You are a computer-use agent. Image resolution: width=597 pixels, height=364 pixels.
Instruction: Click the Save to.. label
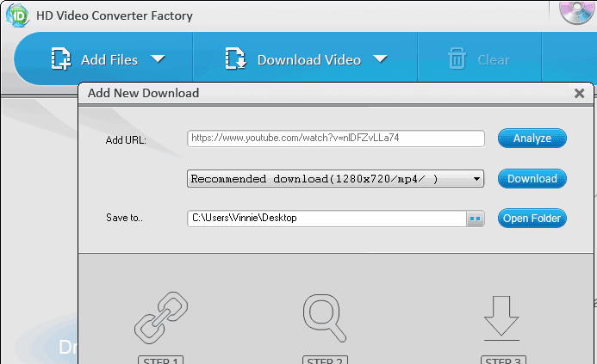click(125, 218)
